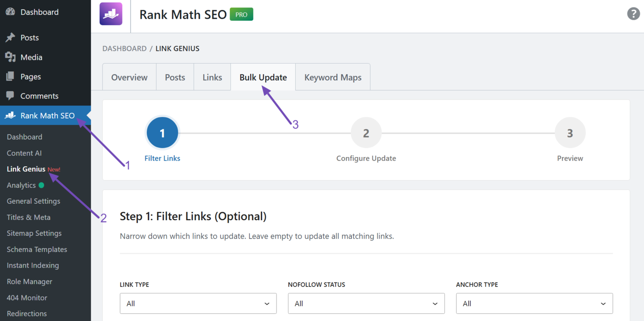Open the Keyword Maps tab
This screenshot has width=644, height=321.
[x=333, y=77]
